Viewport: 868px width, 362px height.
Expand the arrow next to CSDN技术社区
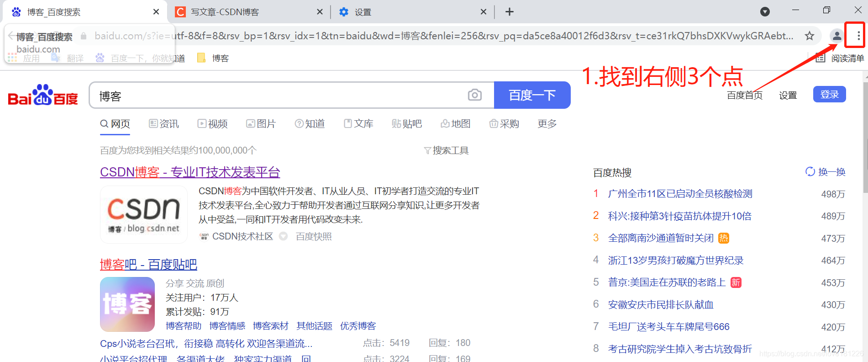tap(284, 236)
